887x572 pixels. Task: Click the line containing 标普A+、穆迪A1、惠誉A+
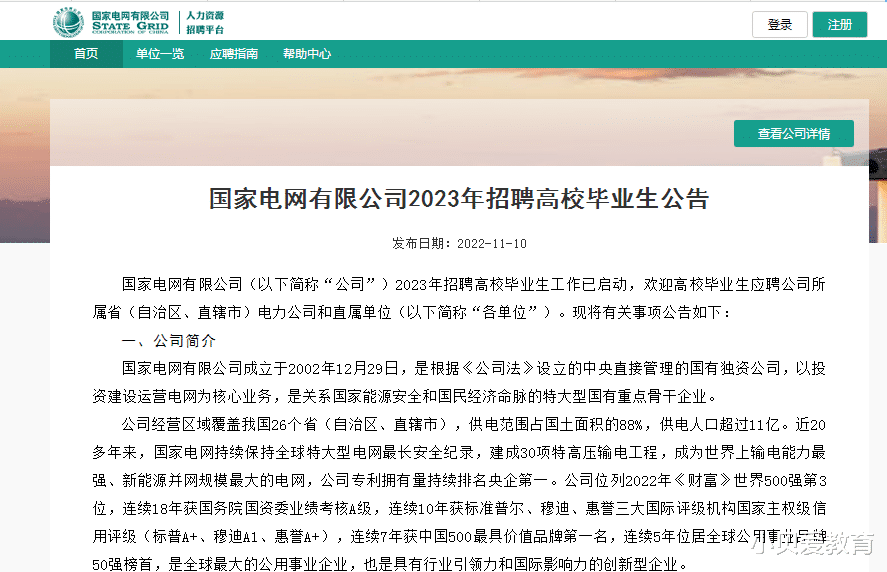459,536
